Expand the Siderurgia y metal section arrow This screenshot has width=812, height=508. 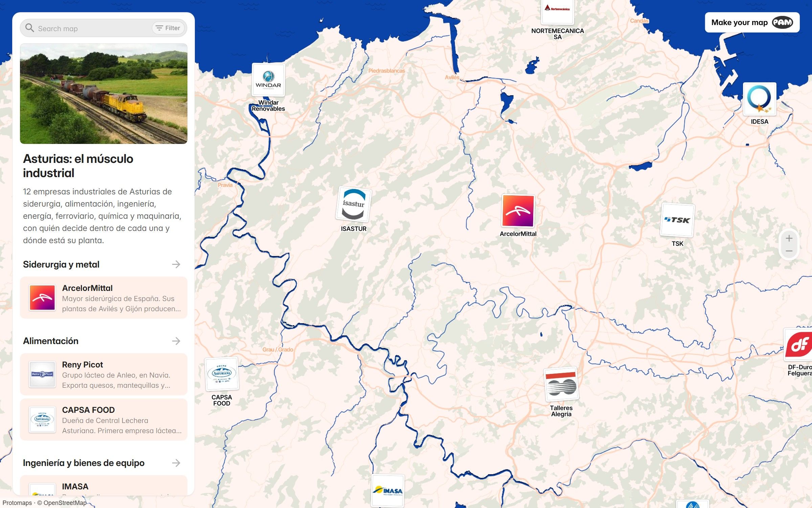[x=176, y=264]
